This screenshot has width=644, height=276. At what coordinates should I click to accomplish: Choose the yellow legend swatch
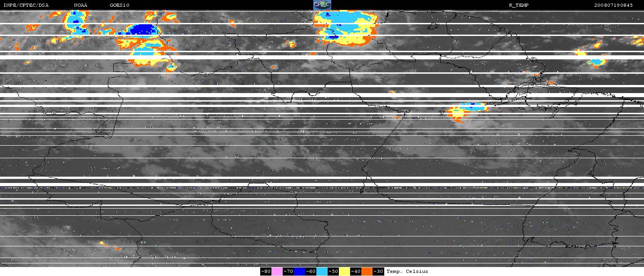coord(345,272)
